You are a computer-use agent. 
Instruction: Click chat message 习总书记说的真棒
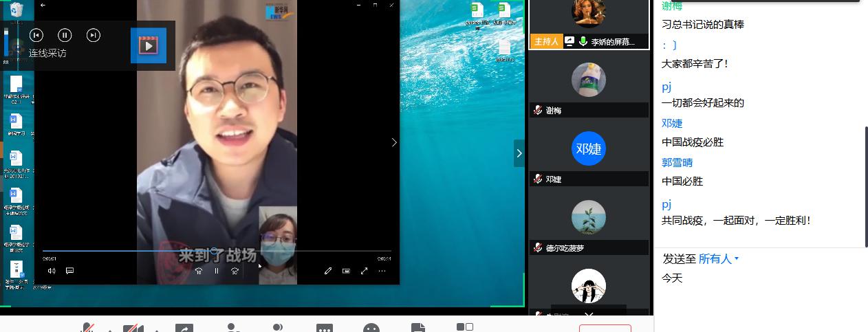[x=703, y=24]
